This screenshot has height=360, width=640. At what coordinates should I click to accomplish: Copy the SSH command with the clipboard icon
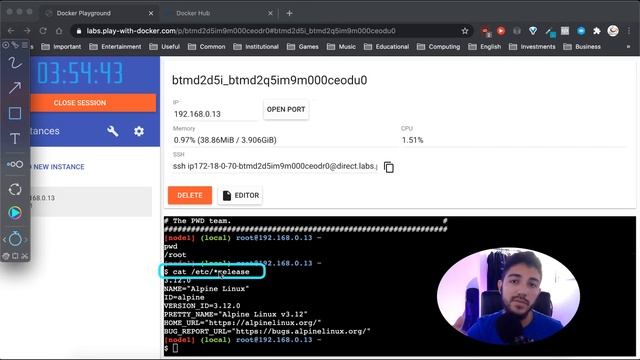tap(389, 167)
